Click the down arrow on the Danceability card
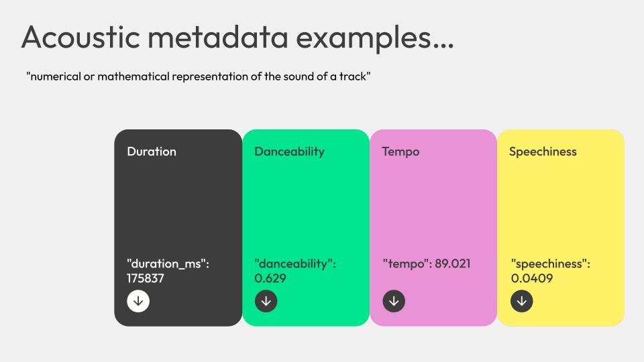This screenshot has width=644, height=362. [266, 301]
